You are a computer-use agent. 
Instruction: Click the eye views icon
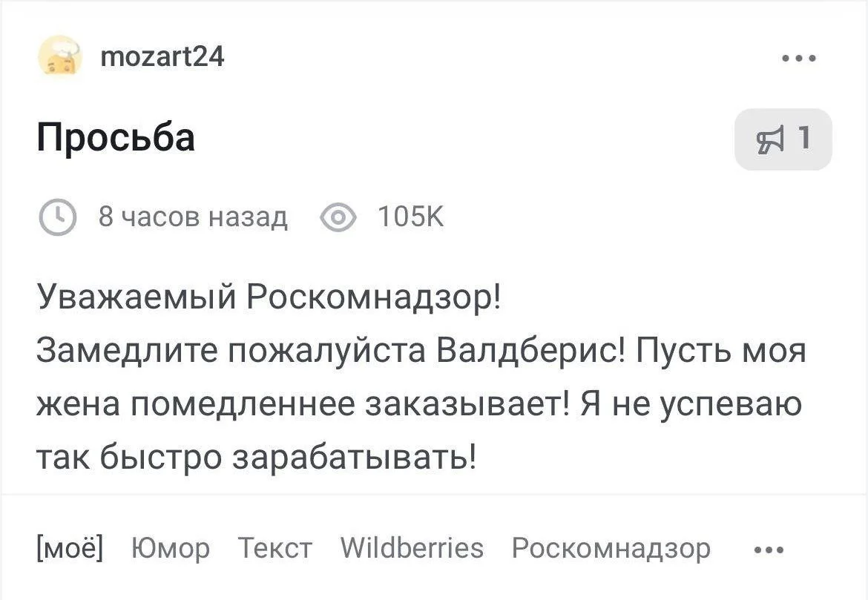click(x=338, y=218)
